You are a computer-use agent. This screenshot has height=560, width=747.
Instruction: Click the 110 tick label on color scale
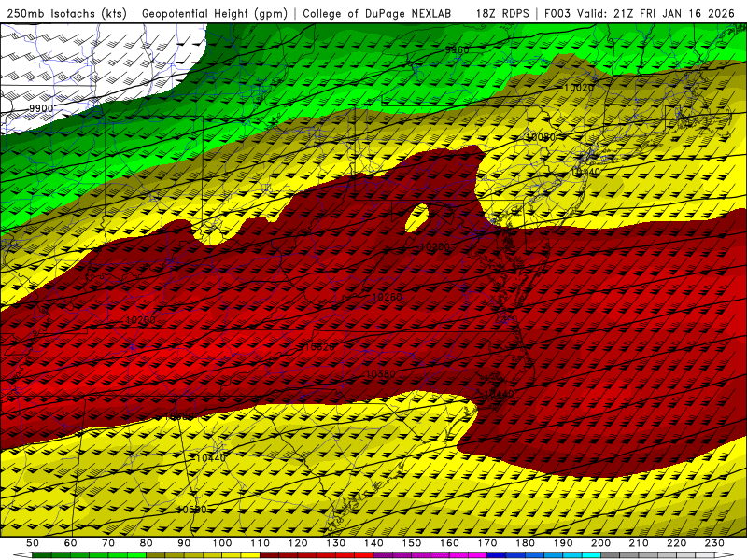point(261,543)
